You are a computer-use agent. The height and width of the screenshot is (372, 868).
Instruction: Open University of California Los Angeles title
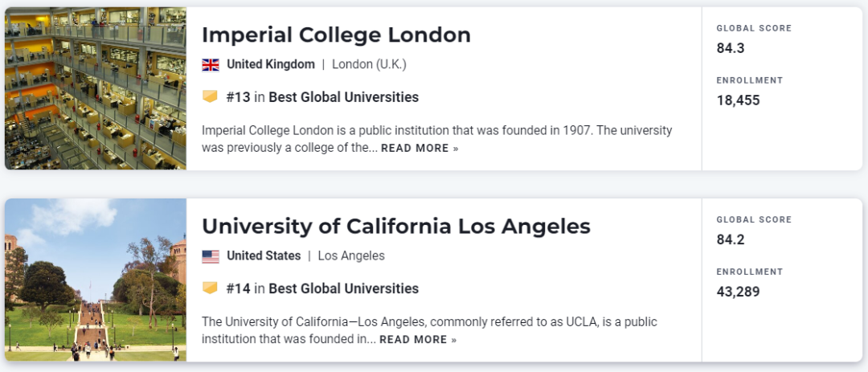(x=395, y=227)
